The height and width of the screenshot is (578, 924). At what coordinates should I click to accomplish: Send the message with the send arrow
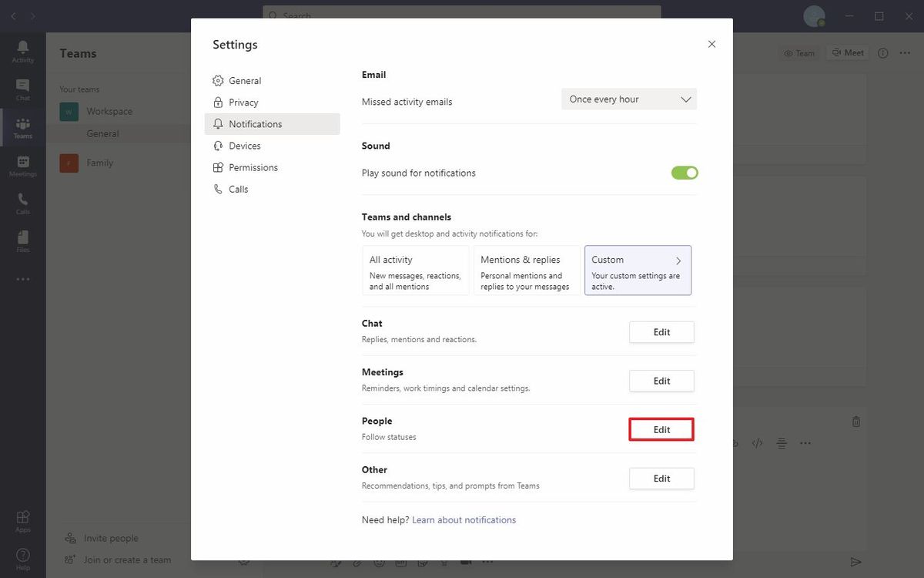click(855, 562)
